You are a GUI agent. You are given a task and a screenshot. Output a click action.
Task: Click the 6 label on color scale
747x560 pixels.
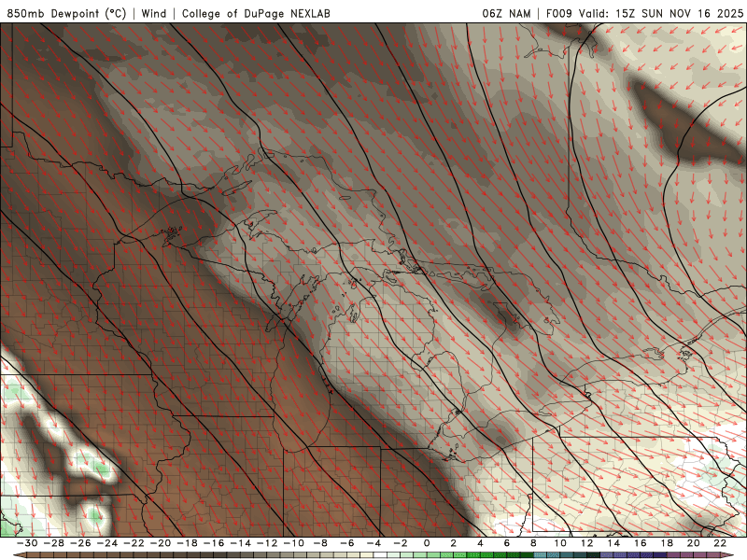tap(507, 543)
